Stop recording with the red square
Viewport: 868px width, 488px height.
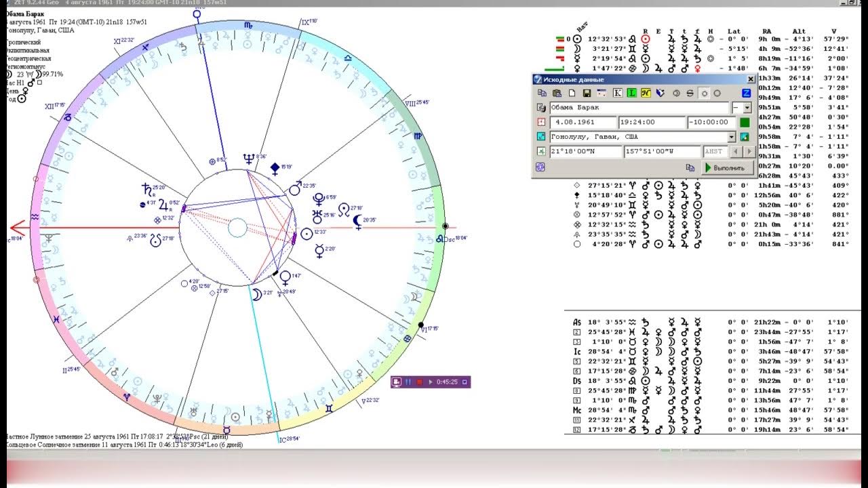(x=420, y=382)
